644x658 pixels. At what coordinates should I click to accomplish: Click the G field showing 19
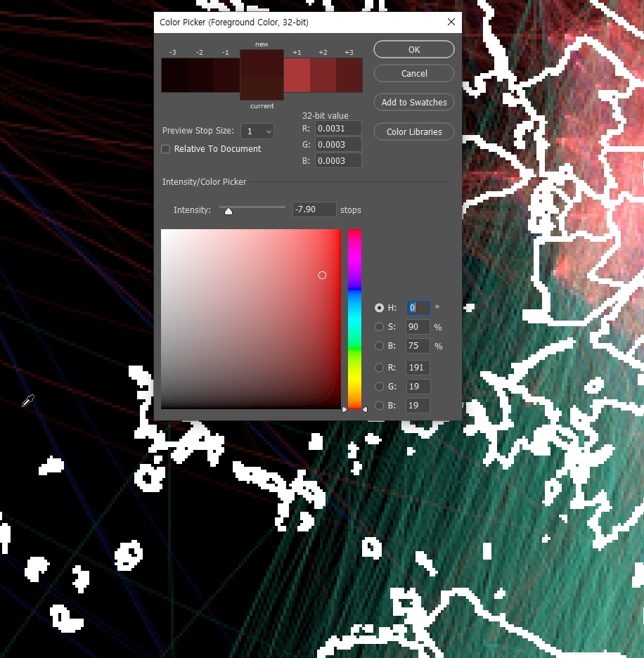(418, 387)
